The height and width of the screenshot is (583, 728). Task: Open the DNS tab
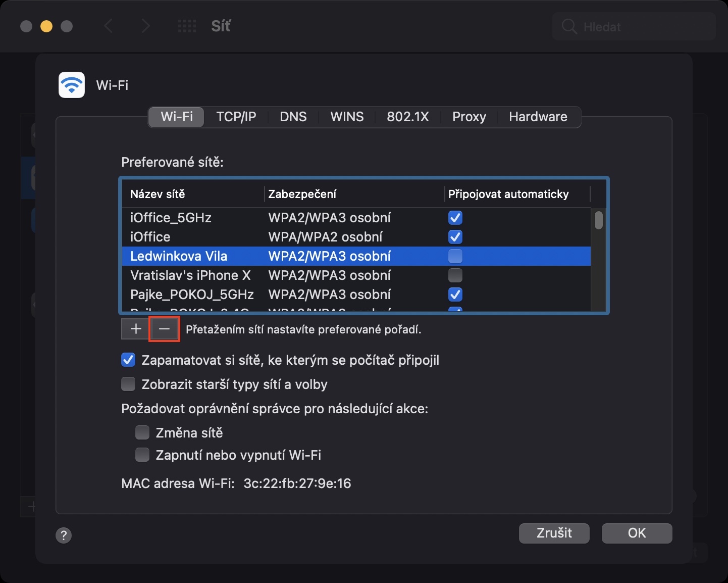[x=293, y=117]
